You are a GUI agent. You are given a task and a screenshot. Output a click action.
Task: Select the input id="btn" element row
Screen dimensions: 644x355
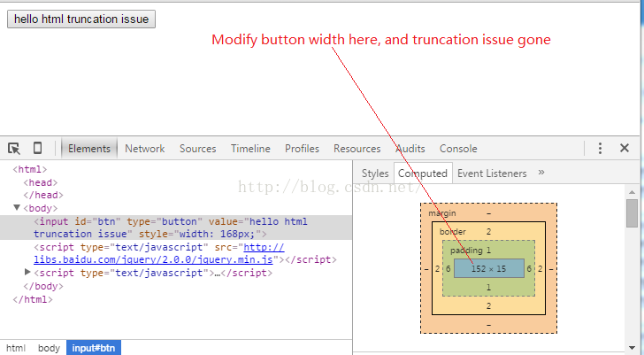[x=176, y=228]
